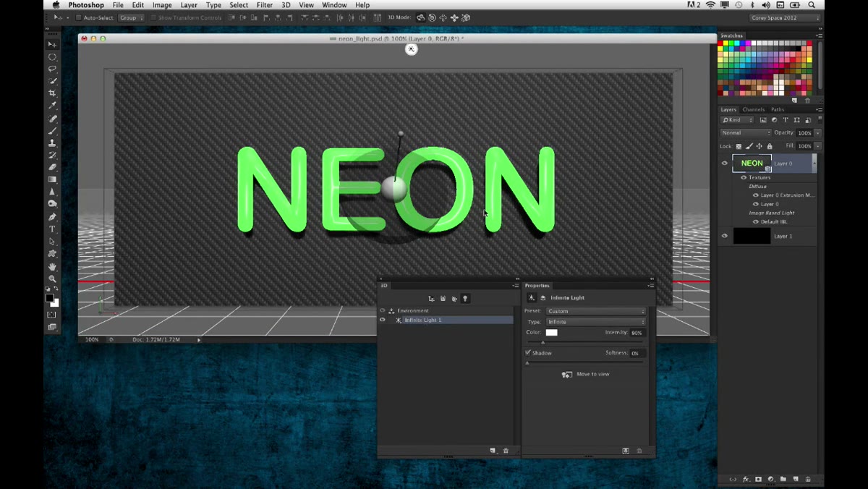
Task: Open Opacity slider dropdown arrow
Action: (x=818, y=133)
